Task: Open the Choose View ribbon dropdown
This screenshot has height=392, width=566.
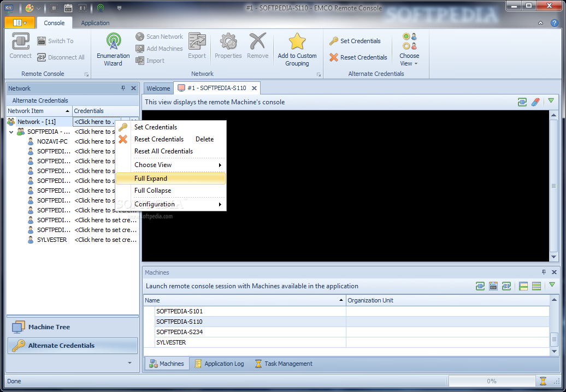Action: pos(409,49)
